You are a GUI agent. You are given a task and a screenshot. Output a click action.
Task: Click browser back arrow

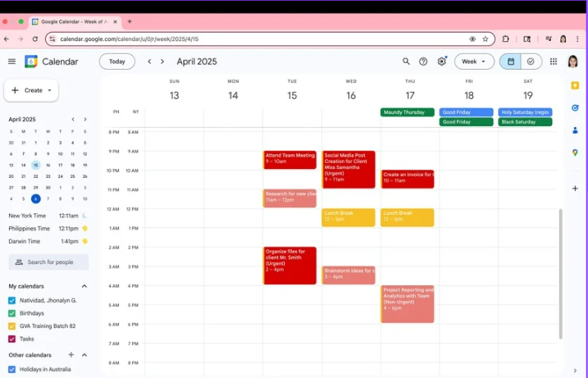coord(7,39)
